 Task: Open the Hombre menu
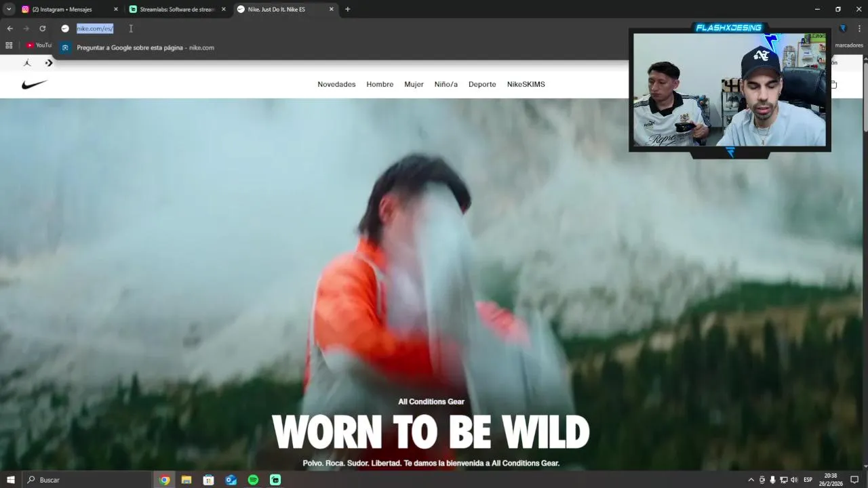380,84
